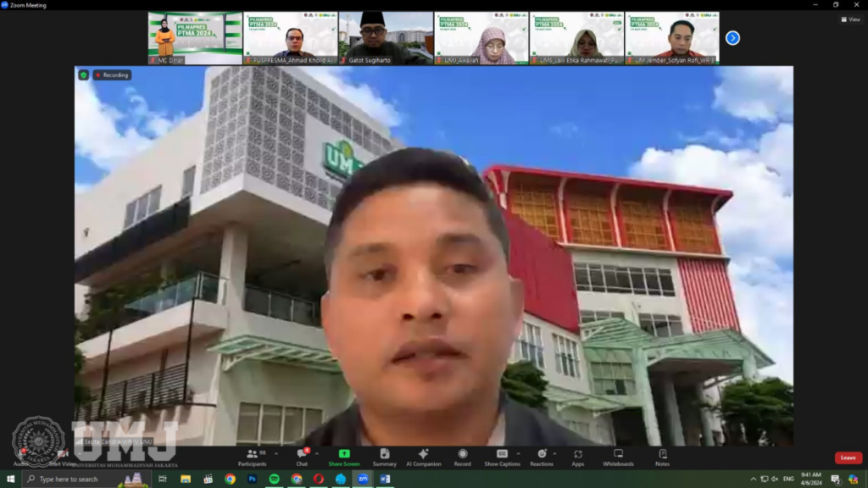Image resolution: width=868 pixels, height=488 pixels.
Task: Open the Copilot icon in system tray
Action: coord(854,480)
